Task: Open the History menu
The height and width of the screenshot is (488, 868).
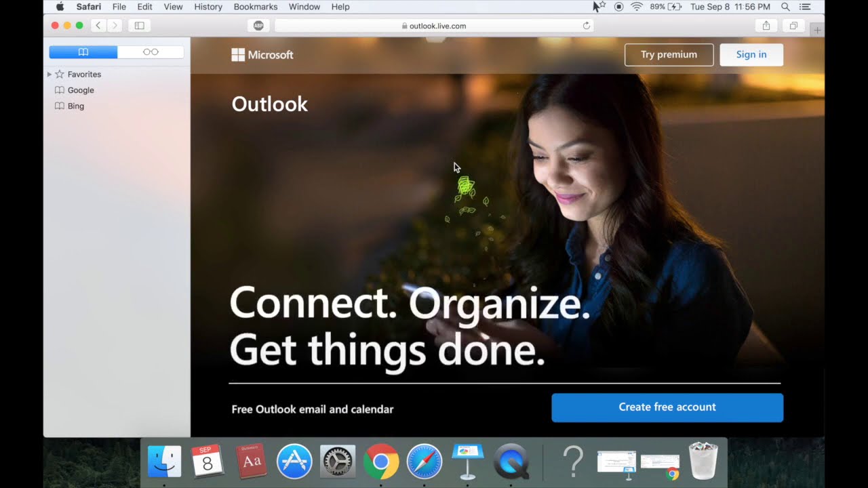Action: click(208, 7)
